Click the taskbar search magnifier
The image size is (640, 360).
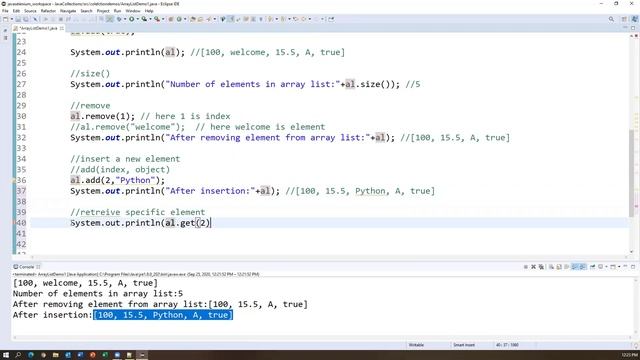click(18, 355)
